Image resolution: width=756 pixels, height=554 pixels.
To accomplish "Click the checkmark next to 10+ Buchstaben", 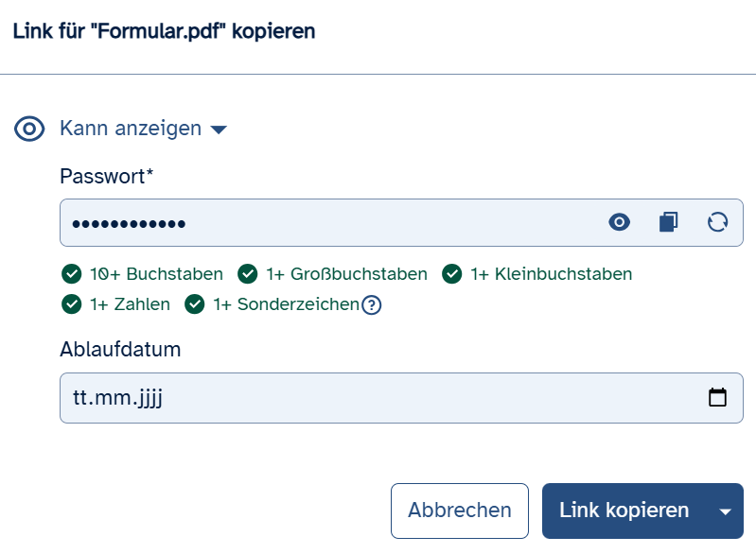I will (x=71, y=274).
